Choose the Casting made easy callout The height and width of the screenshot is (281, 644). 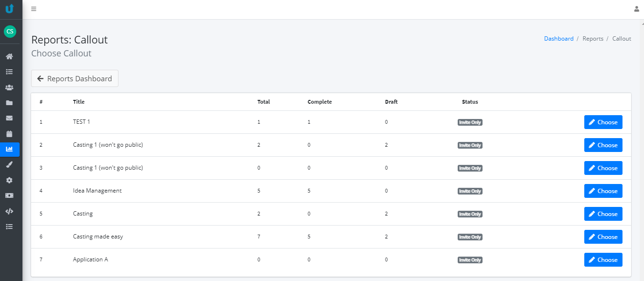tap(603, 237)
